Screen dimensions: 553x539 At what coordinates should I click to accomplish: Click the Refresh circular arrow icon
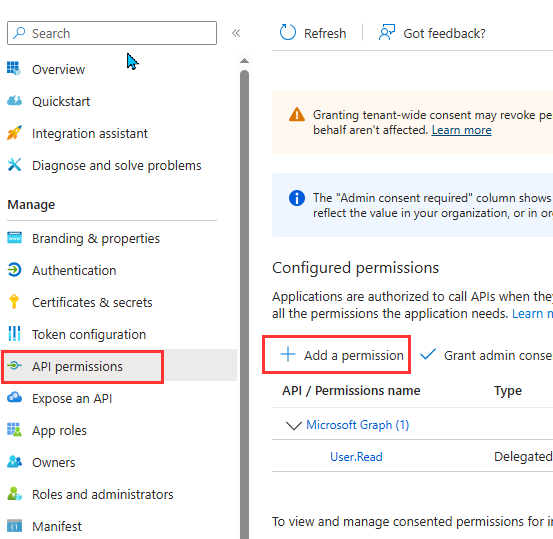point(287,32)
